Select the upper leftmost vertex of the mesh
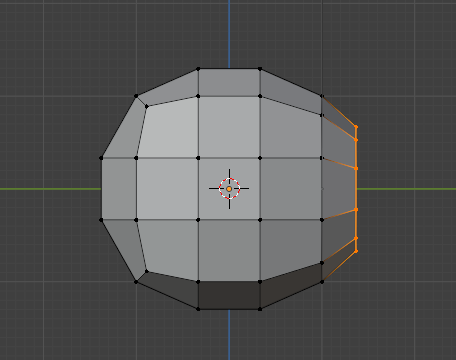The width and height of the screenshot is (456, 360). tap(101, 158)
